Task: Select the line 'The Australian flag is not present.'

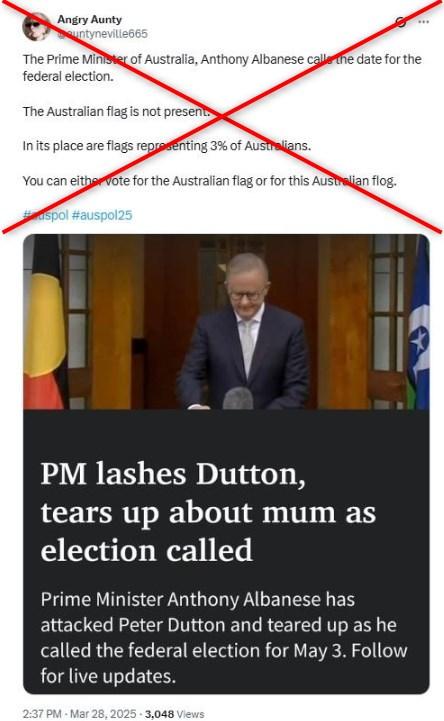Action: (116, 111)
